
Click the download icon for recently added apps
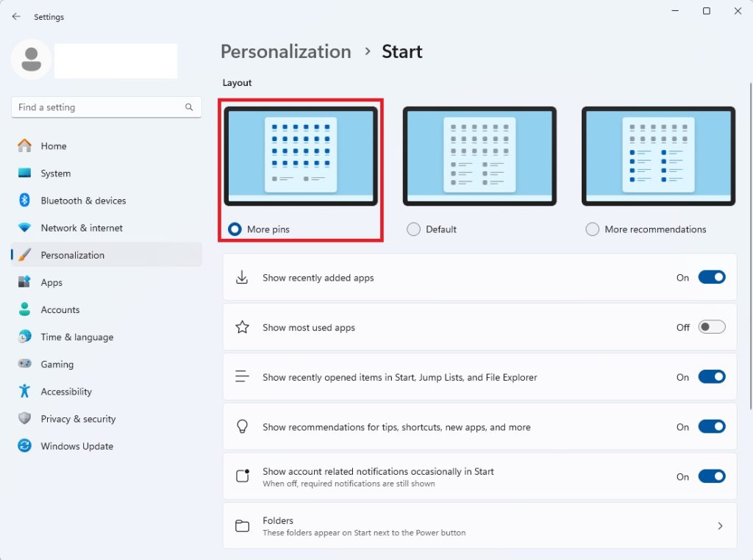coord(242,277)
